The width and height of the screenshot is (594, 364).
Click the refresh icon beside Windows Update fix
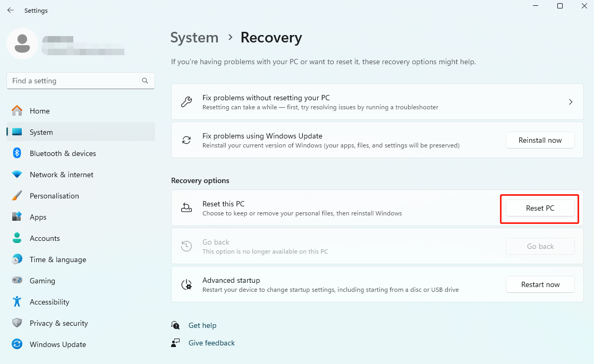[186, 140]
